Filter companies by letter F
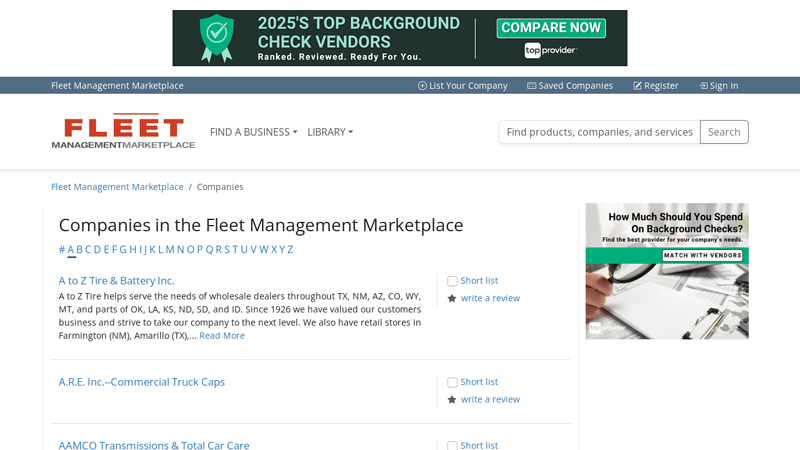Image resolution: width=800 pixels, height=450 pixels. (115, 249)
